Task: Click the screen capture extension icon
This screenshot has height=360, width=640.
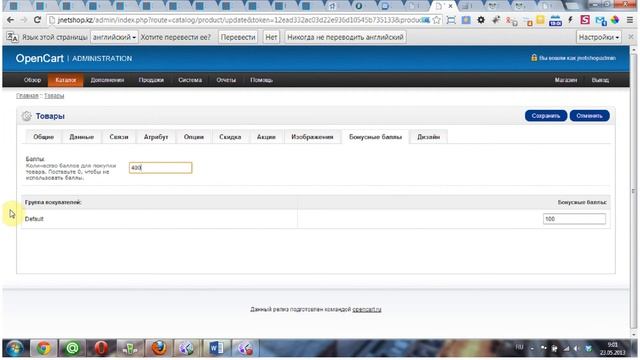Action: point(451,20)
